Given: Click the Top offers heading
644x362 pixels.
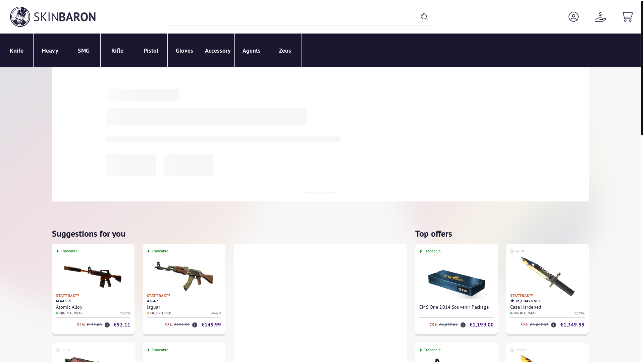Looking at the screenshot, I should pyautogui.click(x=434, y=234).
